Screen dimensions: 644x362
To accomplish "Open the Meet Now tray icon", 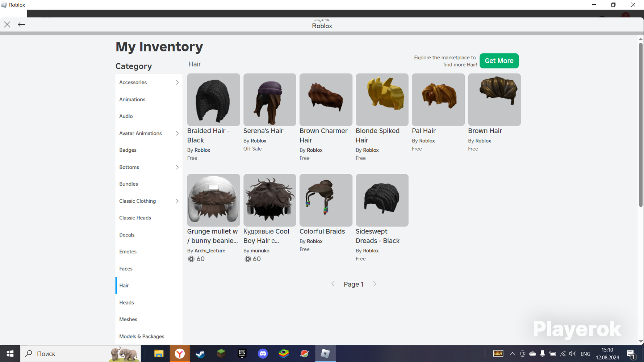I will point(522,354).
